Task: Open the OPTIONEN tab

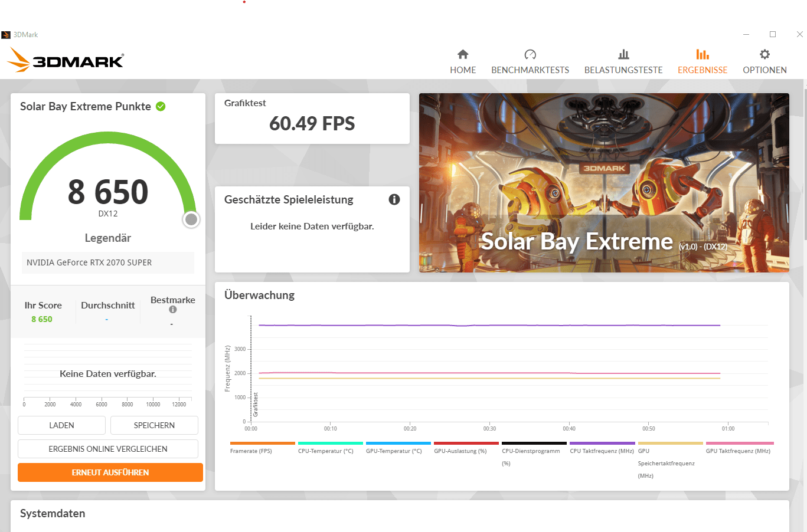Action: (x=764, y=62)
